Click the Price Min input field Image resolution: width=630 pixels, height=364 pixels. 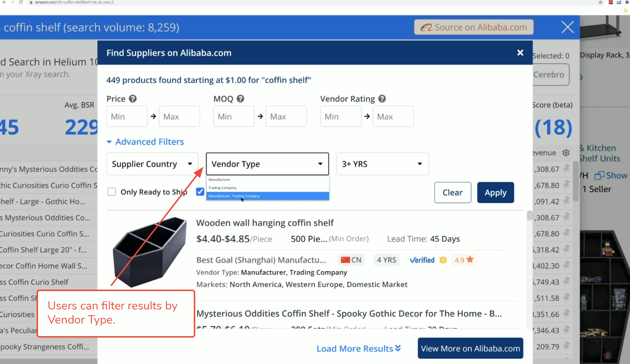(x=127, y=116)
